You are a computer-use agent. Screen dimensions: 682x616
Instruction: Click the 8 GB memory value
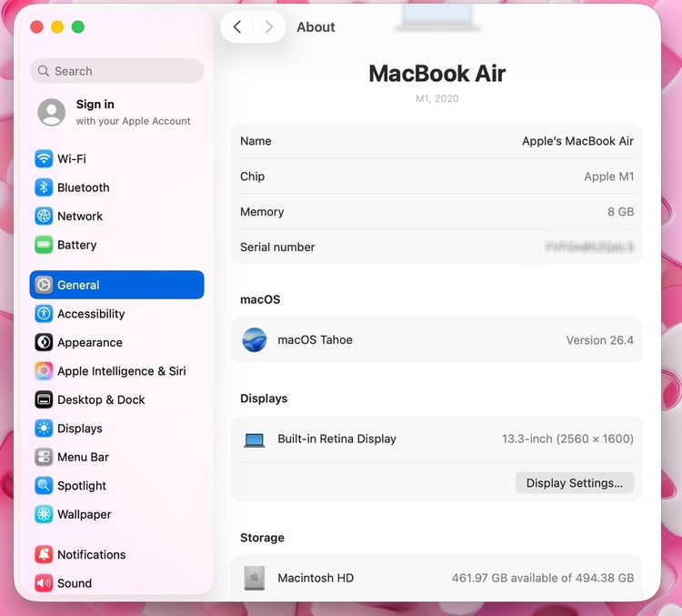621,212
